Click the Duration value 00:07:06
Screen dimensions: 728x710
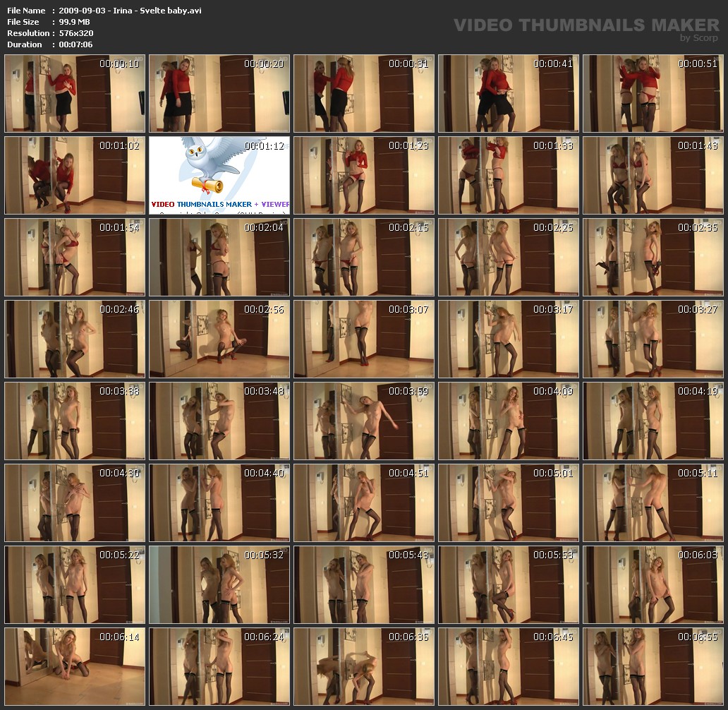click(x=76, y=44)
